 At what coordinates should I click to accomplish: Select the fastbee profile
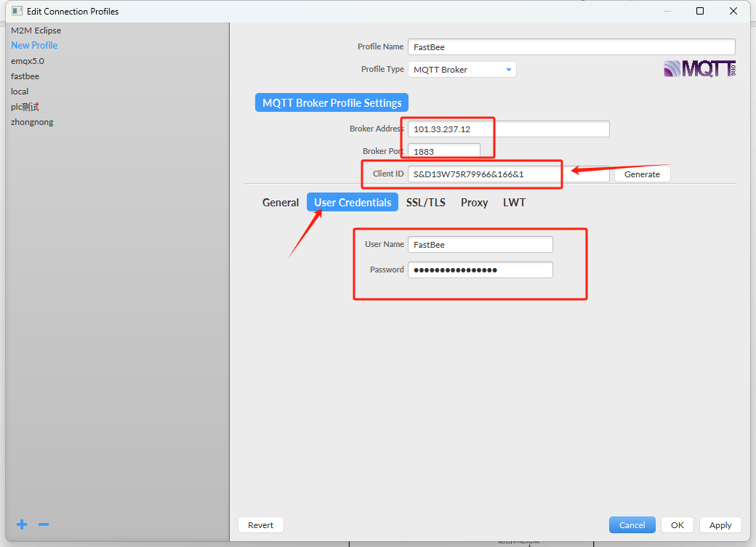(x=25, y=76)
